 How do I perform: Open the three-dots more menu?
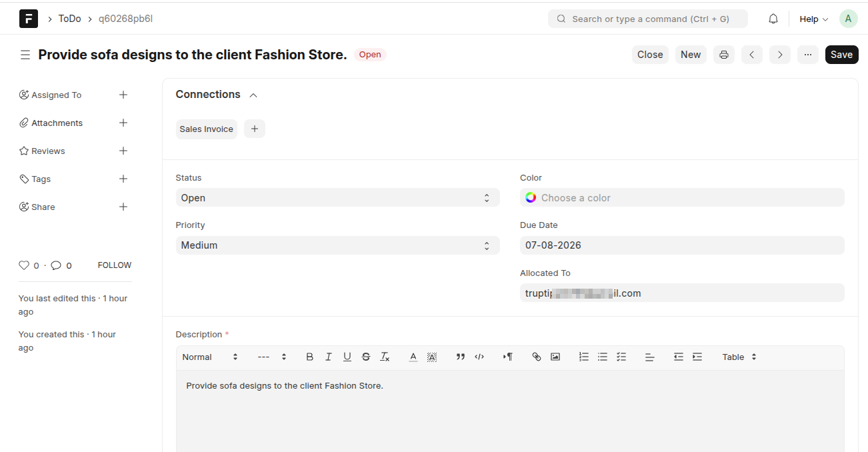[808, 55]
